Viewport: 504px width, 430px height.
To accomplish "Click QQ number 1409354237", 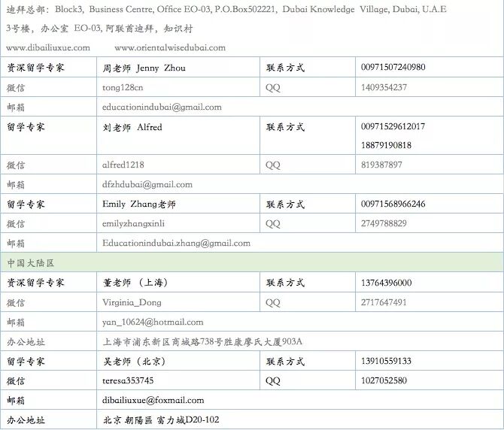I will coord(384,87).
